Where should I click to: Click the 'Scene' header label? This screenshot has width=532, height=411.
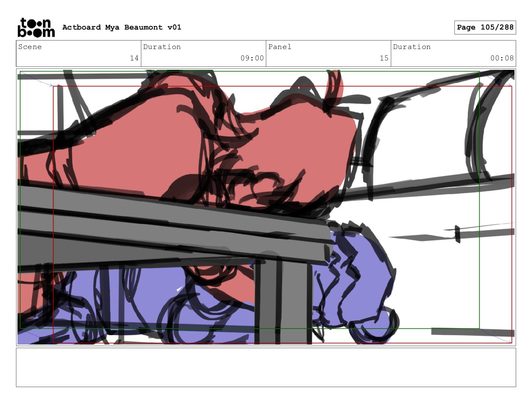tap(30, 47)
